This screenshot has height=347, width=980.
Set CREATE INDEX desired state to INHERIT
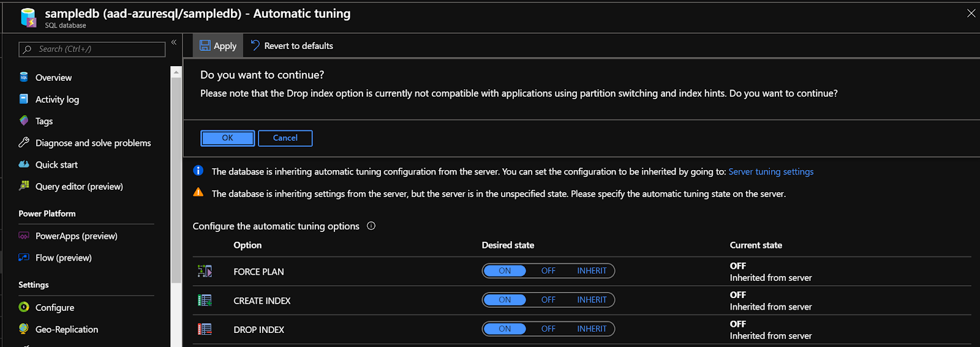click(592, 300)
